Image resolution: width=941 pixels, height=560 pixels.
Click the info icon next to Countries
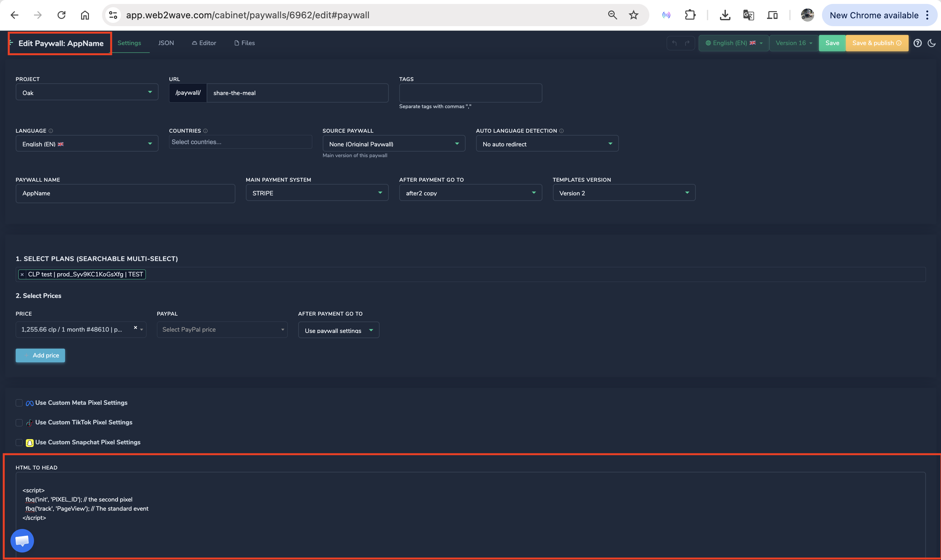coord(205,131)
